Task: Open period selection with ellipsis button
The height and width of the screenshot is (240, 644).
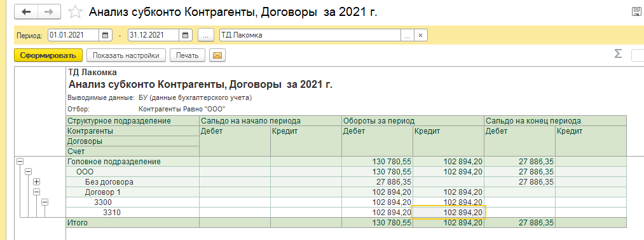Action: pyautogui.click(x=206, y=36)
